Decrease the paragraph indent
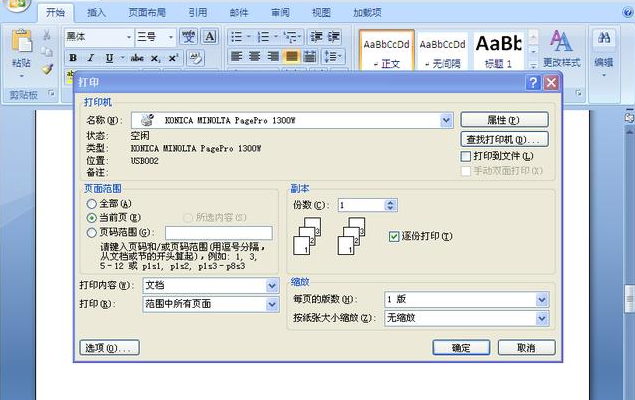The image size is (635, 400). tap(316, 37)
